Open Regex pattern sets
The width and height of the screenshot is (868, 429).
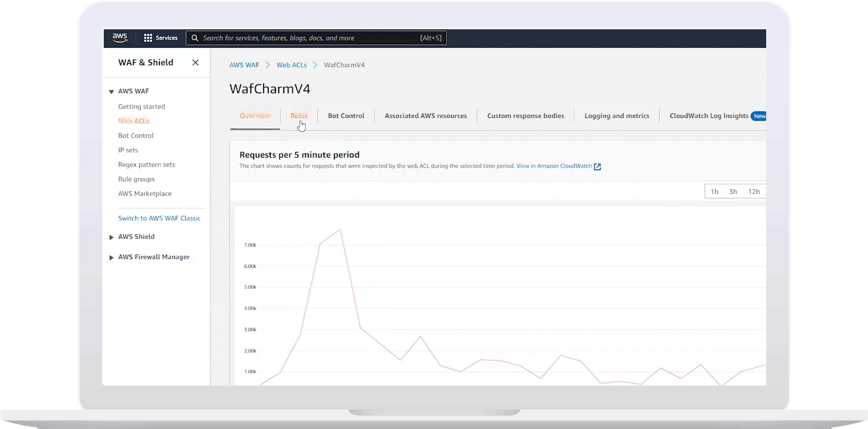pyautogui.click(x=147, y=165)
